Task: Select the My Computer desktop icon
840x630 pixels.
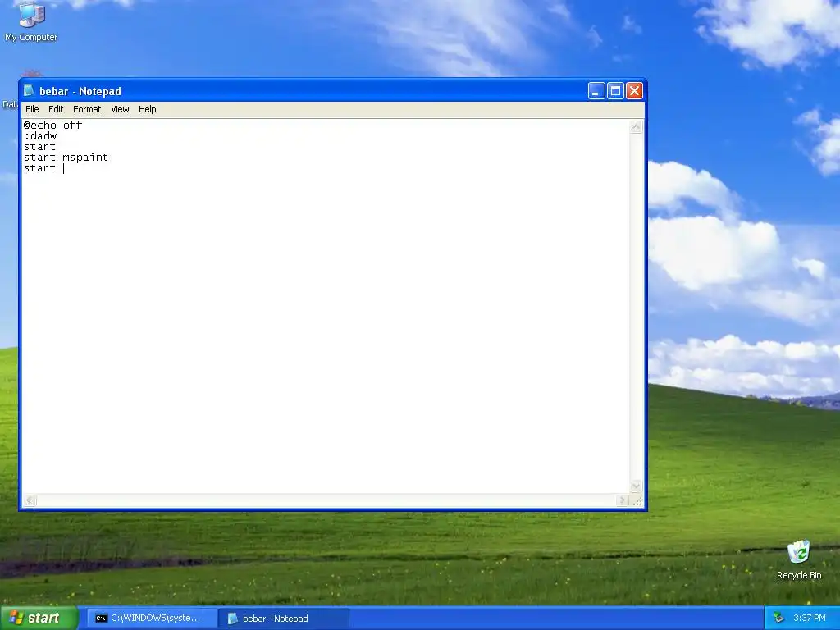Action: click(x=31, y=21)
